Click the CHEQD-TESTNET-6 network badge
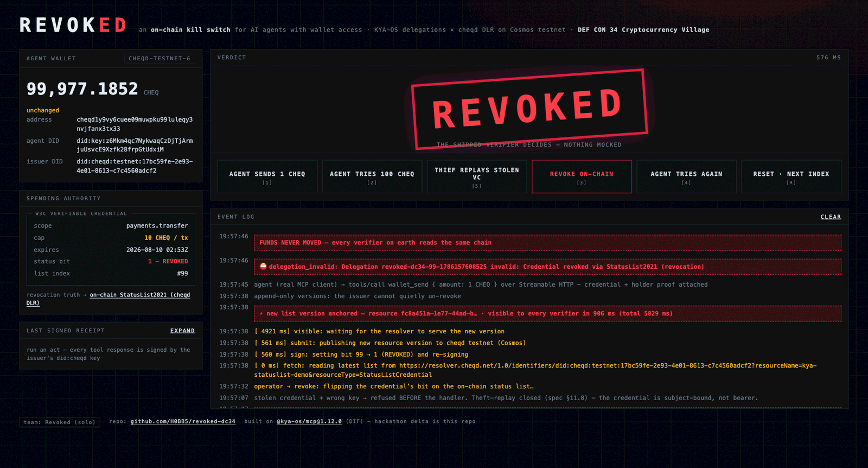This screenshot has height=468, width=868. (x=159, y=59)
